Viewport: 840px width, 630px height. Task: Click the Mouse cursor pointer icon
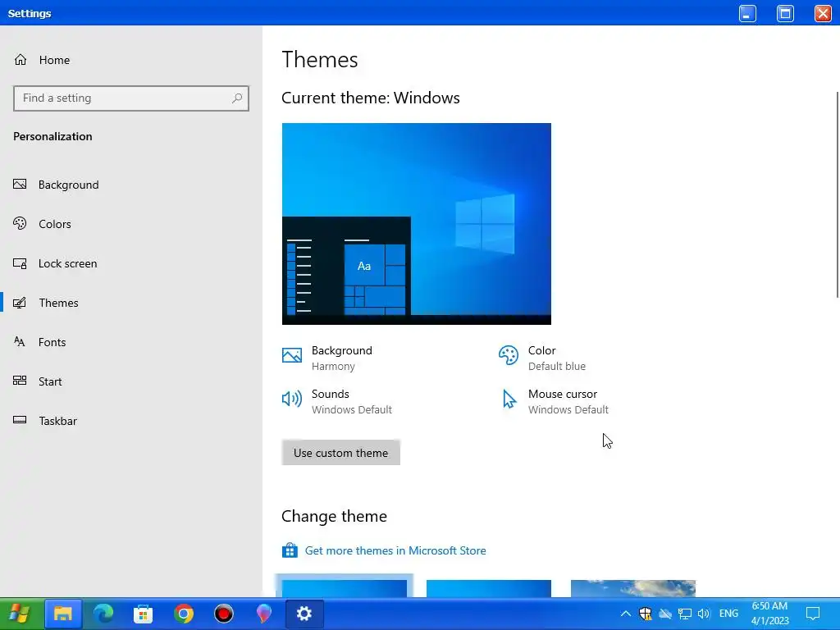pyautogui.click(x=509, y=399)
